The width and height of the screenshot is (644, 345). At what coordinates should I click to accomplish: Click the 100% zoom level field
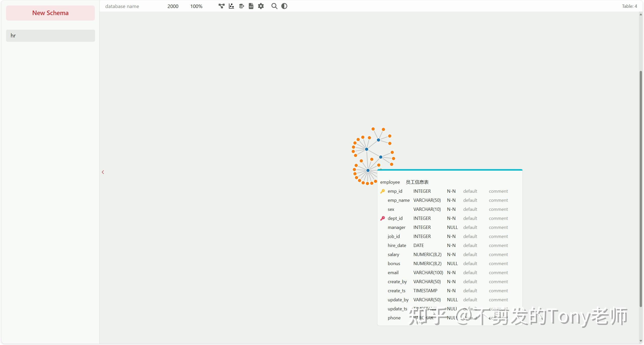click(x=196, y=6)
